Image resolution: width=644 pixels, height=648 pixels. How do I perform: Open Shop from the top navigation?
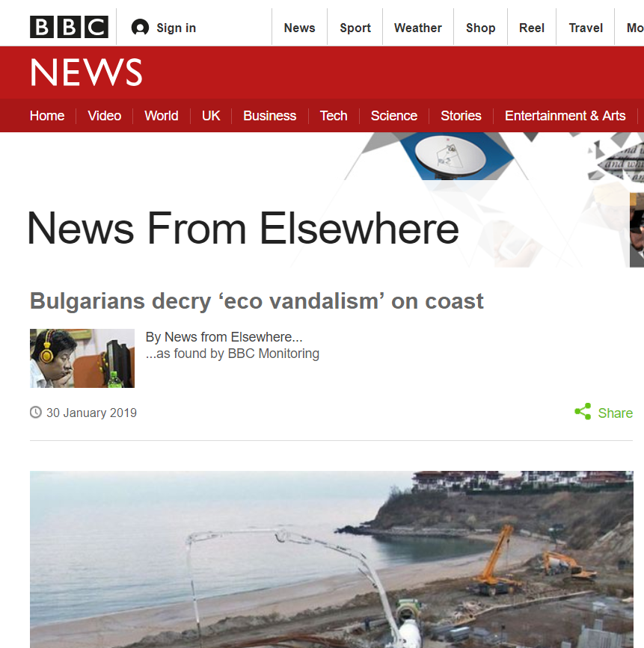click(481, 28)
